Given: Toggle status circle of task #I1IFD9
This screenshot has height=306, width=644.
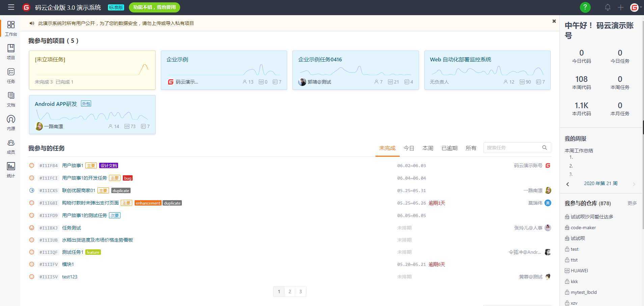Looking at the screenshot, I should click(32, 215).
